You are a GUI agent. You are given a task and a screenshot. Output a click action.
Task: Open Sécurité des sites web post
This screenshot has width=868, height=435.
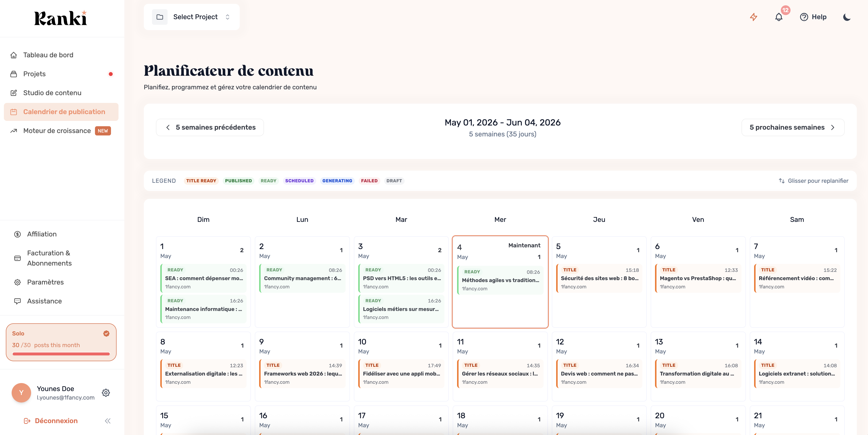(599, 278)
